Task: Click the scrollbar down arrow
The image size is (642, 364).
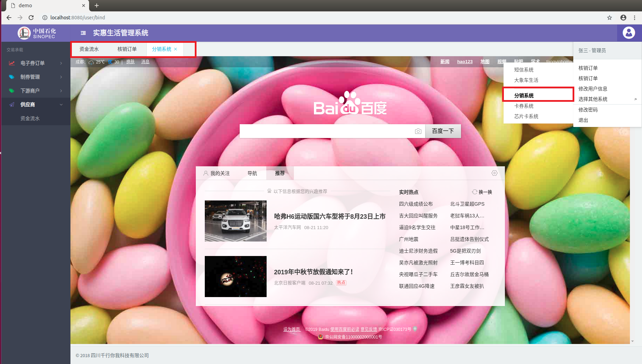Action: pos(632,341)
